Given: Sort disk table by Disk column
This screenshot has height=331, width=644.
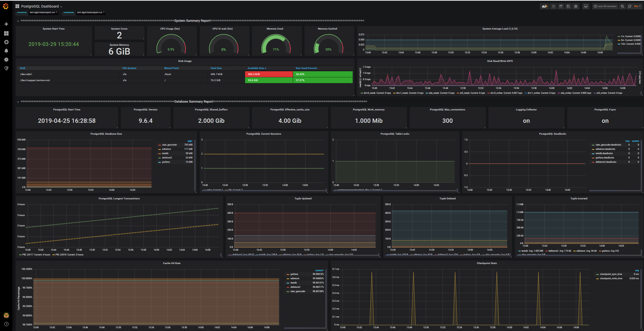Looking at the screenshot, I should coord(23,68).
